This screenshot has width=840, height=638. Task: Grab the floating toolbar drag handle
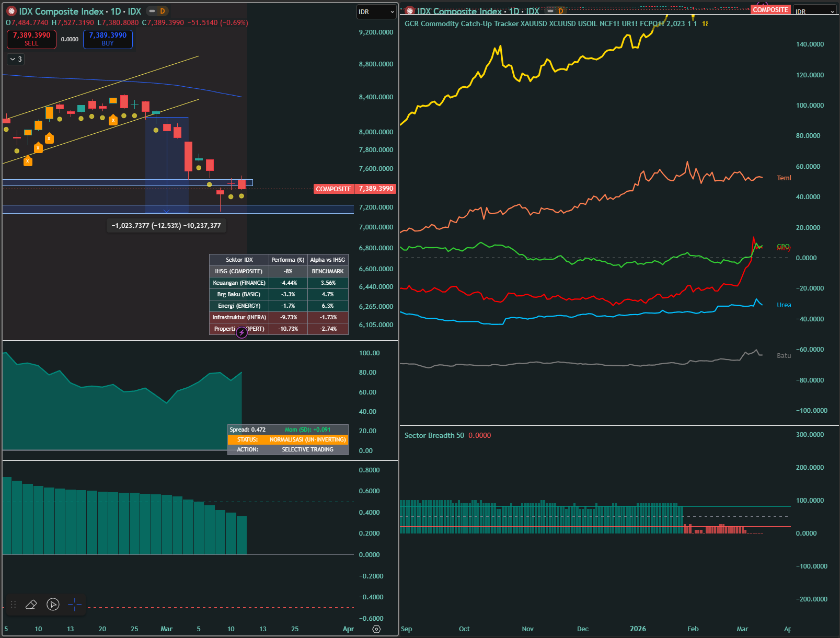14,605
